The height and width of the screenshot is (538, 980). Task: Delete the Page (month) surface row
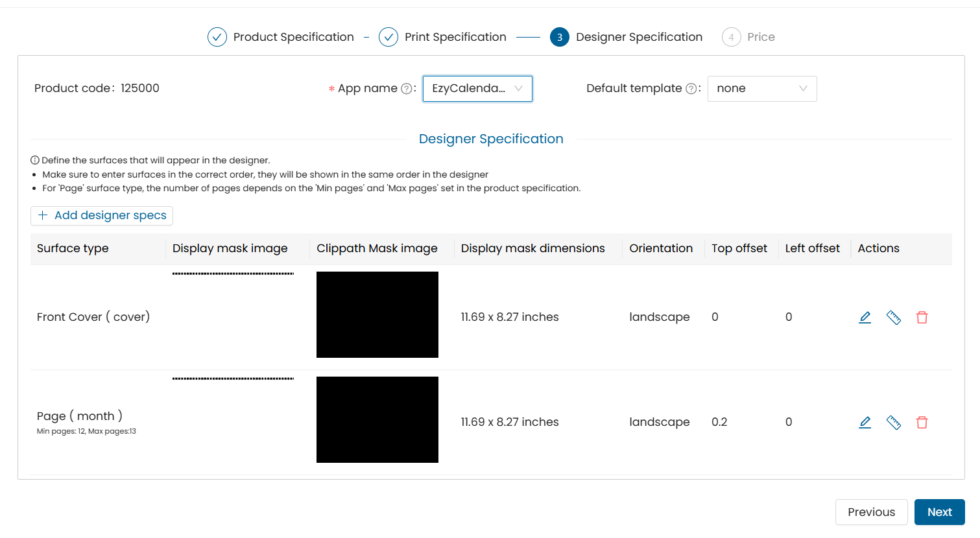coord(922,423)
